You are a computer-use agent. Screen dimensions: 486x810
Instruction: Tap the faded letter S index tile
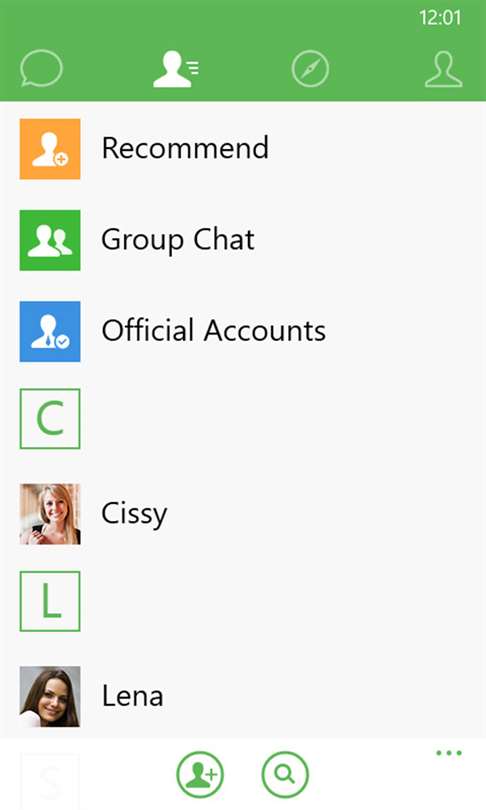[50, 781]
